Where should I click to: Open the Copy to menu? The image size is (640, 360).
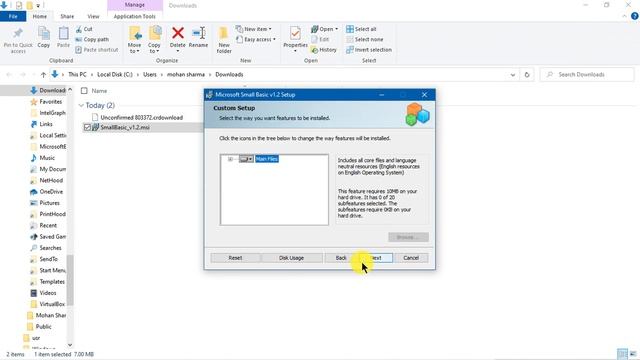[x=154, y=40]
